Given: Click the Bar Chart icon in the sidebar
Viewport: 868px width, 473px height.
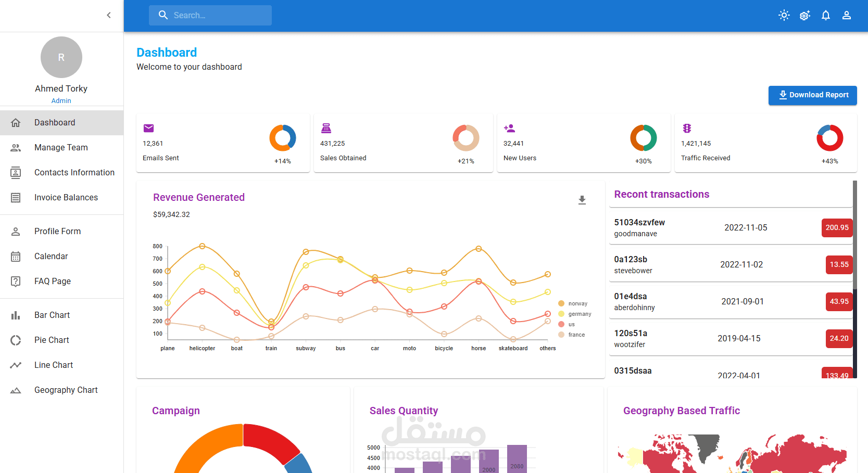Looking at the screenshot, I should 16,315.
